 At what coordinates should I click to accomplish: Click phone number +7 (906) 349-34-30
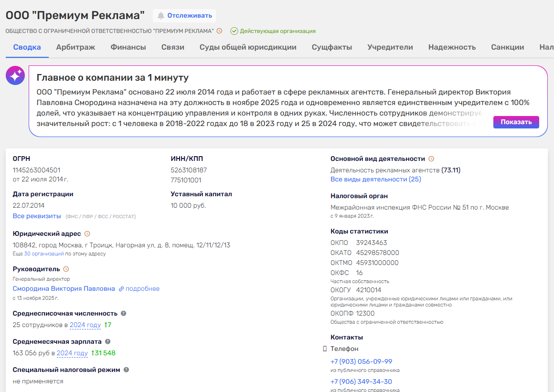coord(361,382)
